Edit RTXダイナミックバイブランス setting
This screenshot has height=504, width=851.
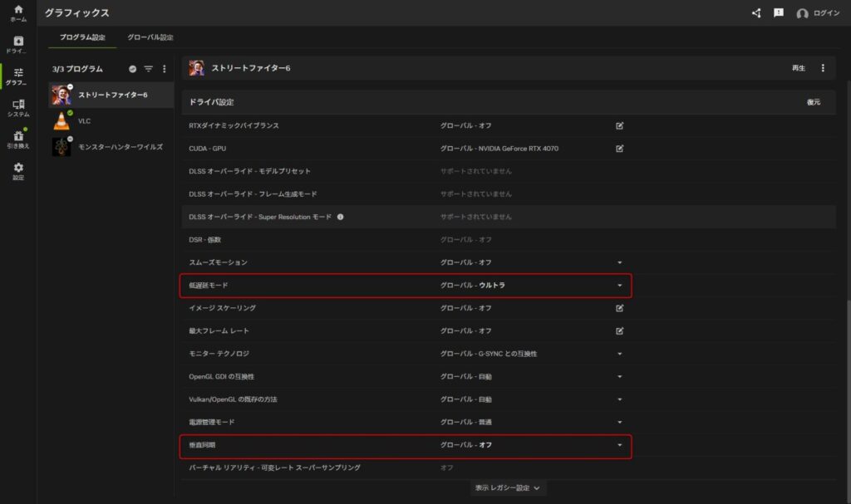(619, 125)
